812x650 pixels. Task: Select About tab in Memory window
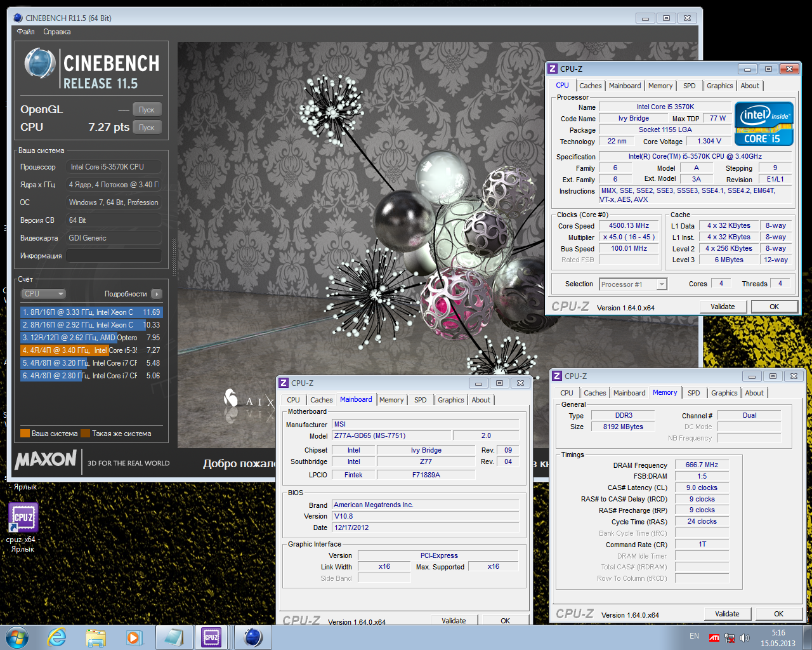754,393
